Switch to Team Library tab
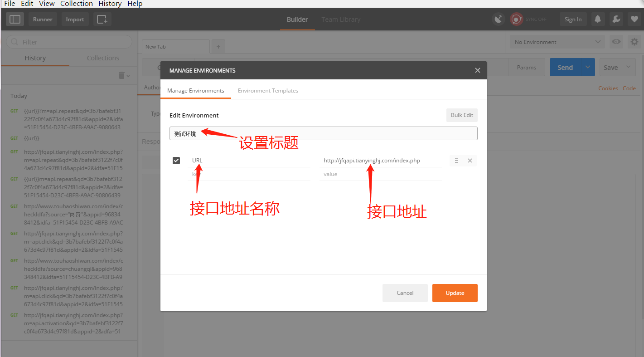Screen dimensions: 644x357 341,20
